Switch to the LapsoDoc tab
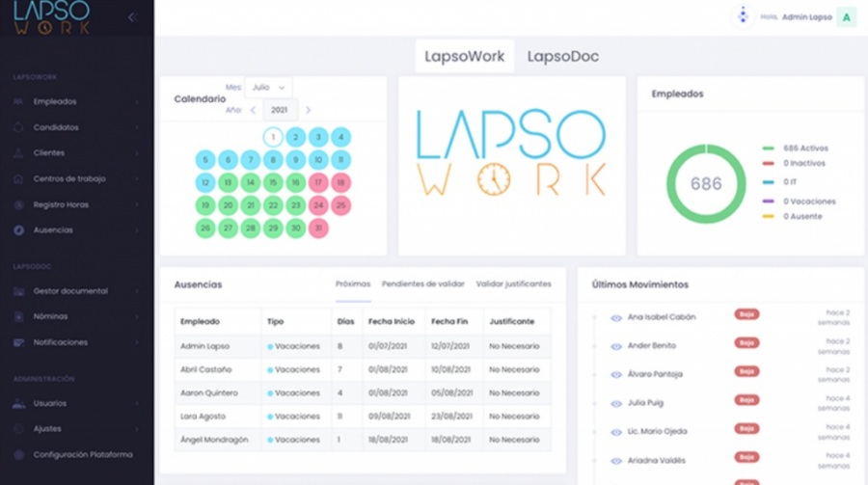868x485 pixels. (563, 57)
